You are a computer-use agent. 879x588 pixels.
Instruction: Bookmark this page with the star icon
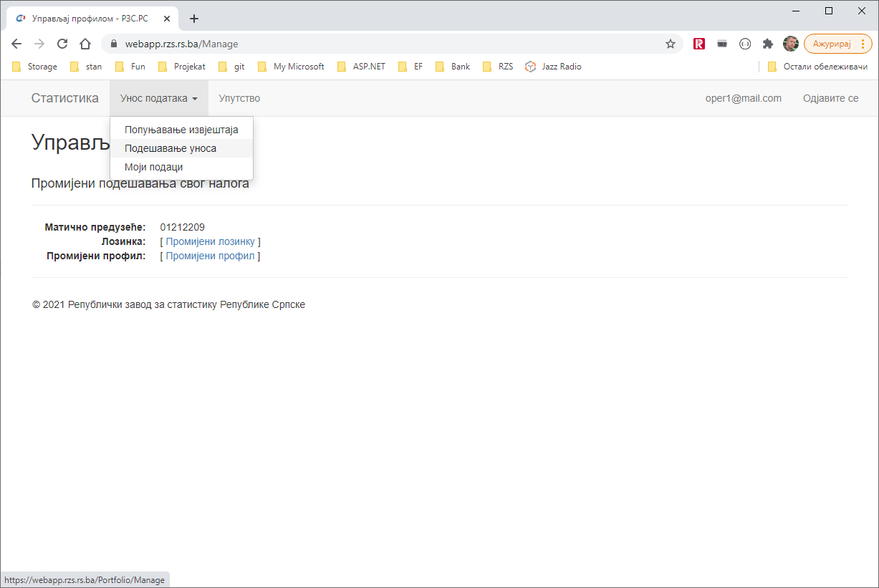point(671,44)
